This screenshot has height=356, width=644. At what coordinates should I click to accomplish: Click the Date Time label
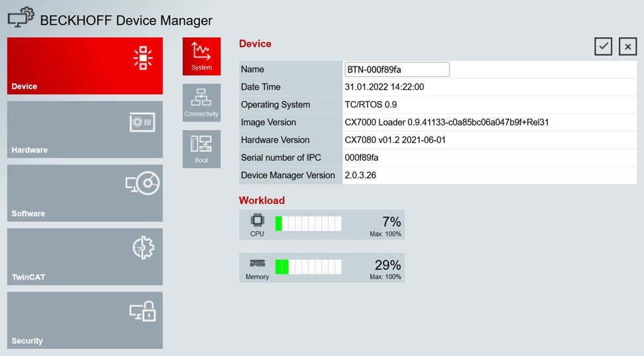point(261,87)
